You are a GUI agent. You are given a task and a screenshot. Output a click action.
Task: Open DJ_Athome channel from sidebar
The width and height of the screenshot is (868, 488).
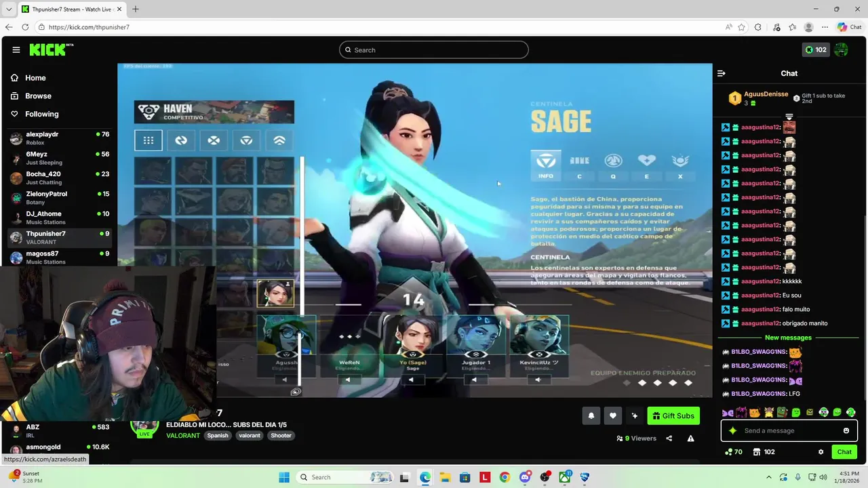point(59,218)
